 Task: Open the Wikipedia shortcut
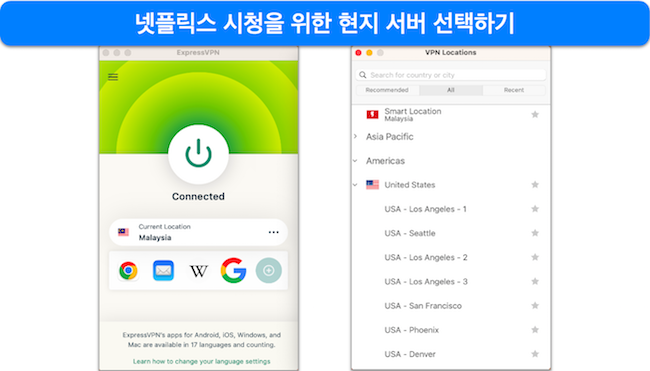[199, 271]
